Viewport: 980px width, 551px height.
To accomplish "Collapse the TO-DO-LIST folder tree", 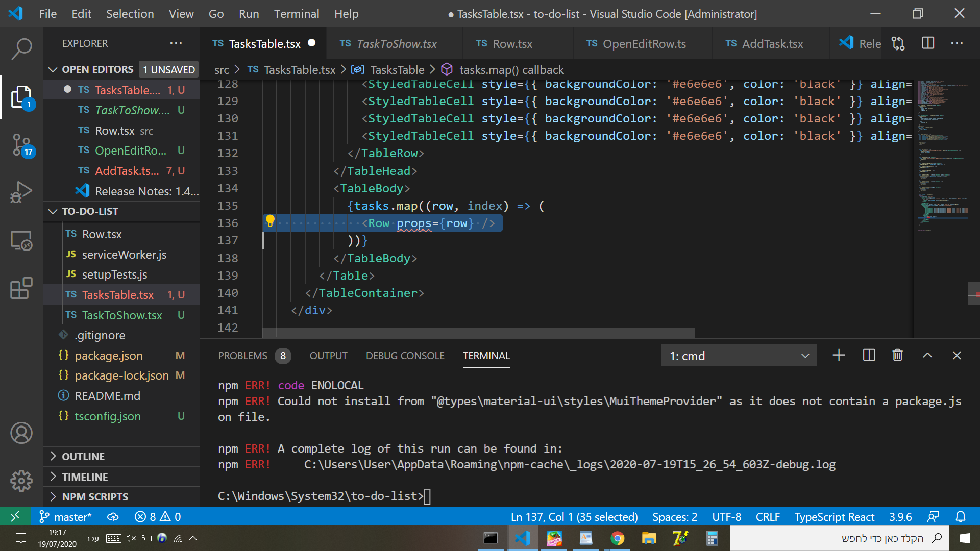I will coord(90,211).
